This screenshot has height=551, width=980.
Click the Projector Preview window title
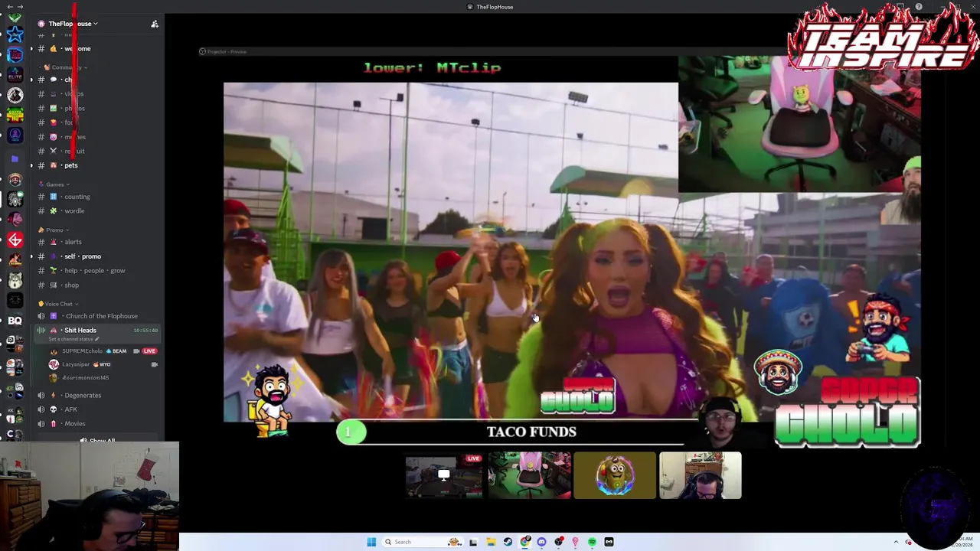point(227,51)
